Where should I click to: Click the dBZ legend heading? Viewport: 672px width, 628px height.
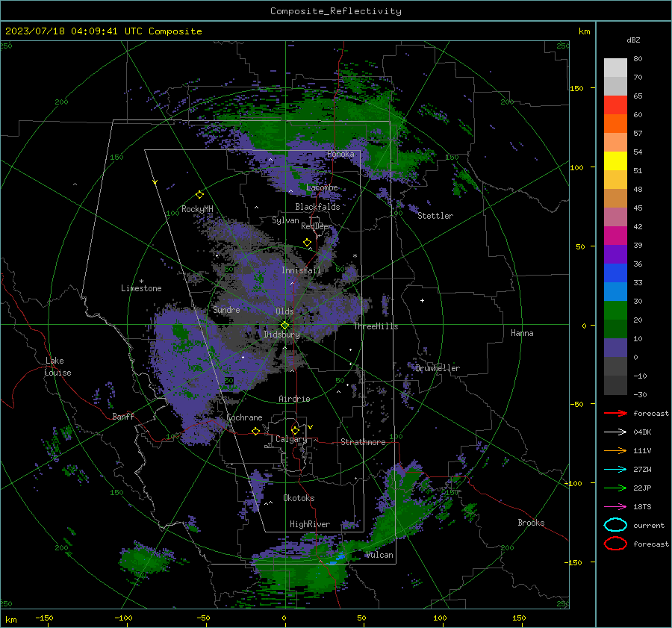[633, 40]
